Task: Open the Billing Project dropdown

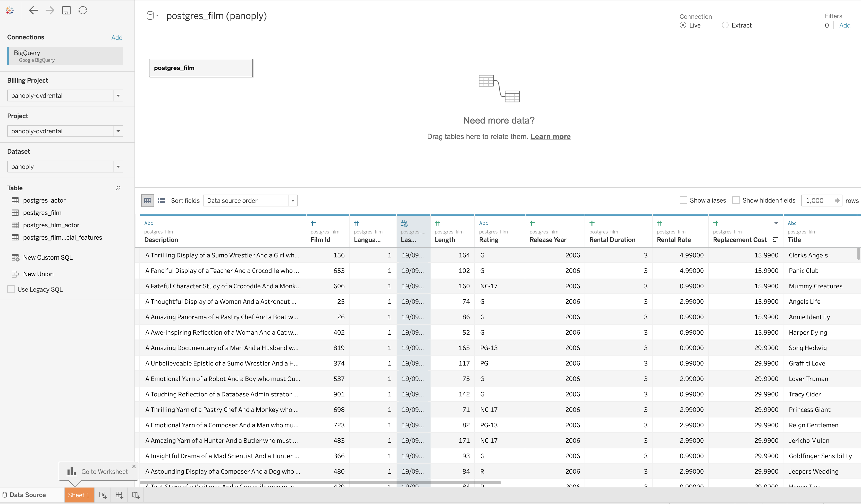Action: [x=118, y=95]
